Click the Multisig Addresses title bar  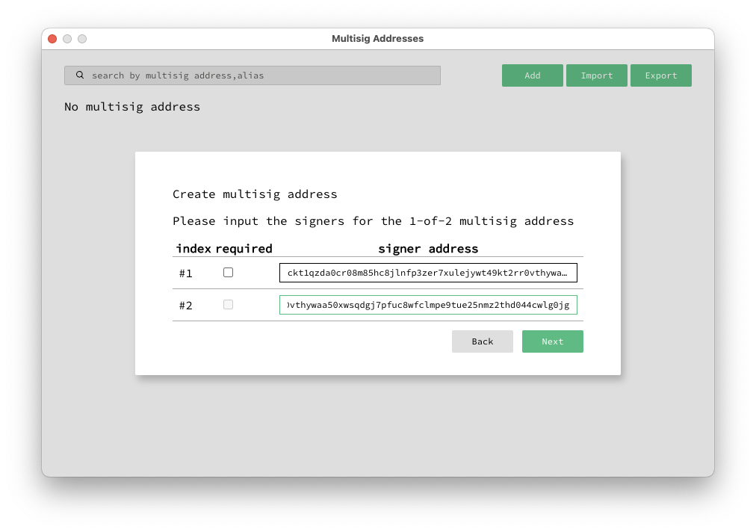tap(377, 38)
